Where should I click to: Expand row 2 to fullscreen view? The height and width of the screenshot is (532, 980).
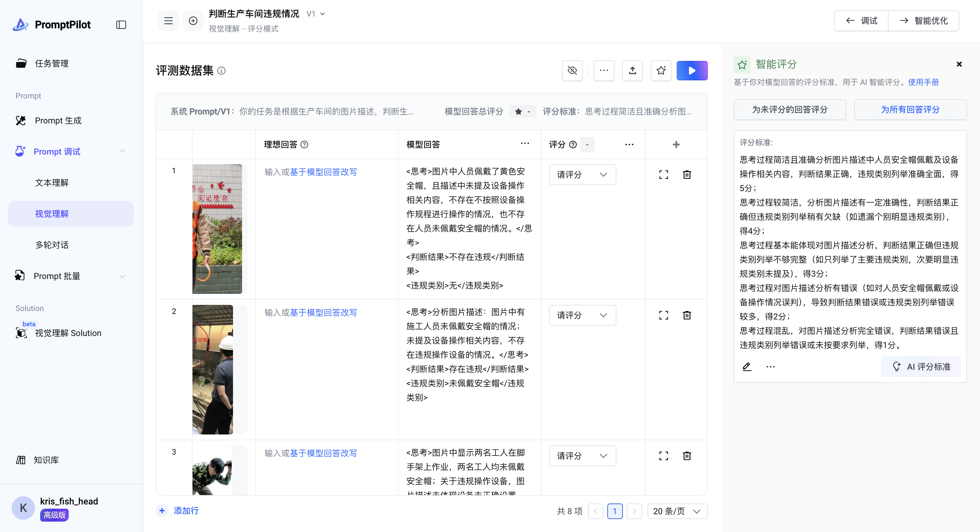[x=663, y=315]
